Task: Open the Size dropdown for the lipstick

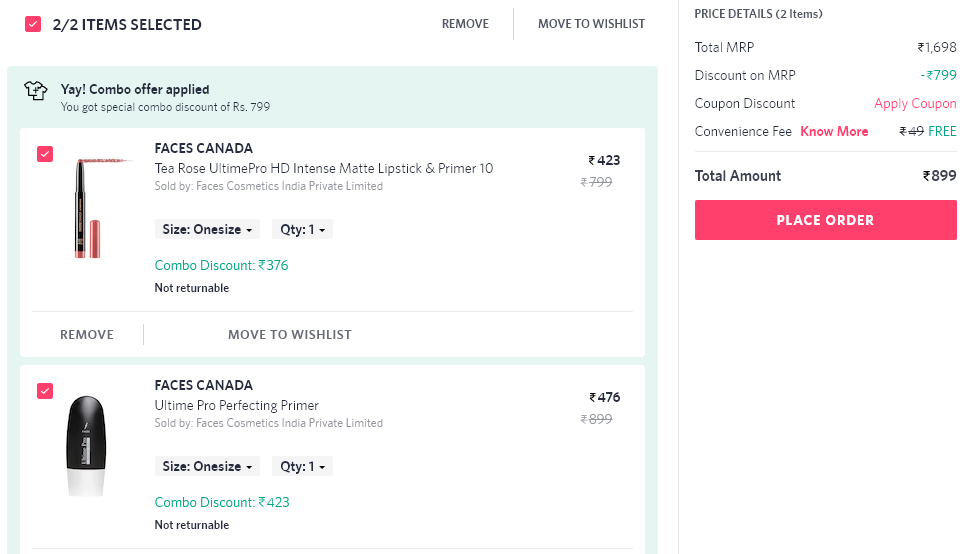Action: point(207,229)
